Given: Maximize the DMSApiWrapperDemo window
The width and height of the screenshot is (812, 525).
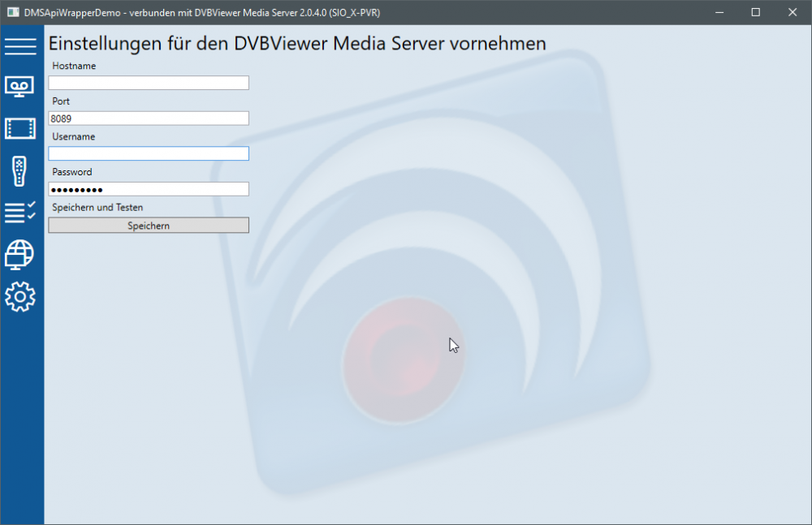Looking at the screenshot, I should click(x=755, y=12).
